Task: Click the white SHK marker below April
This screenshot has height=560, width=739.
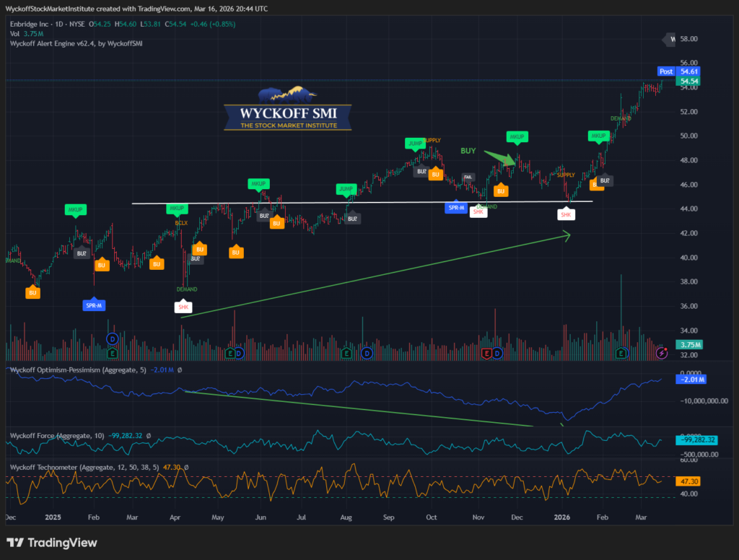Action: click(x=184, y=307)
